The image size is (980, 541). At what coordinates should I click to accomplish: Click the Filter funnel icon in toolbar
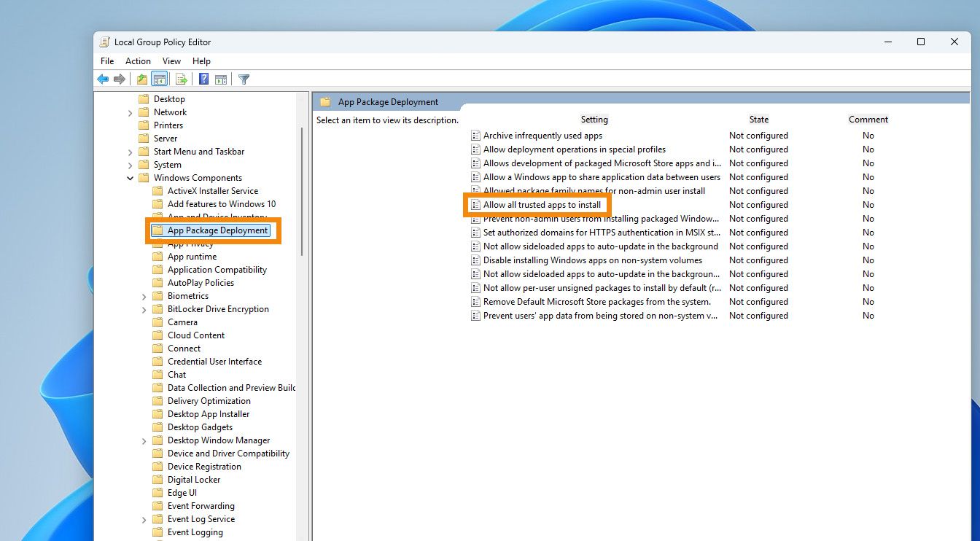click(x=244, y=79)
